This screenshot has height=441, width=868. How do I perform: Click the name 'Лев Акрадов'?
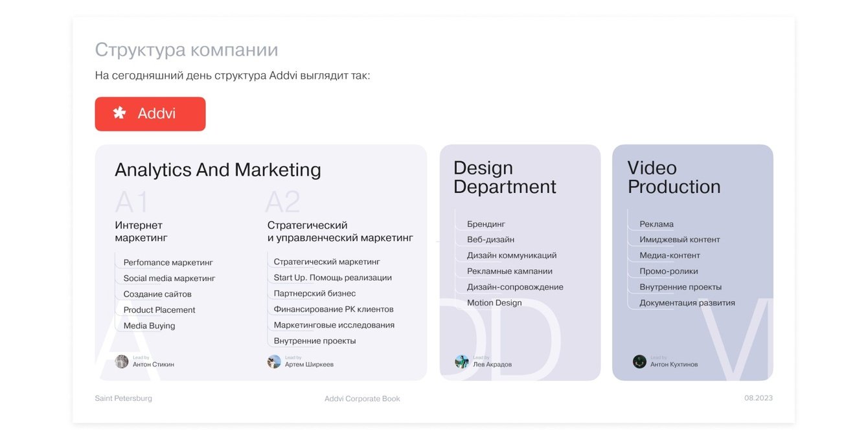pos(492,365)
